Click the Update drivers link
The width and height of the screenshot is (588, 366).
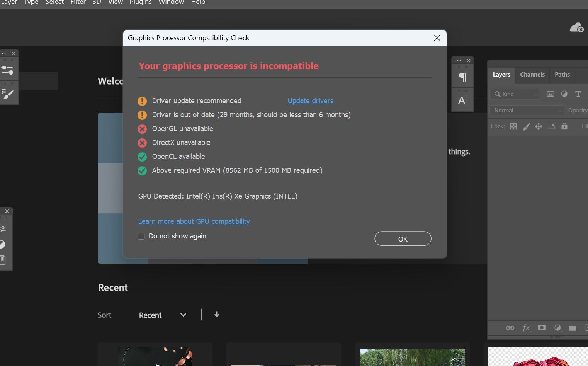311,101
